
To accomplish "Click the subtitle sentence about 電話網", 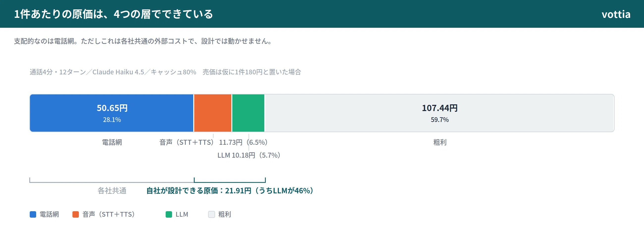I will pyautogui.click(x=143, y=41).
